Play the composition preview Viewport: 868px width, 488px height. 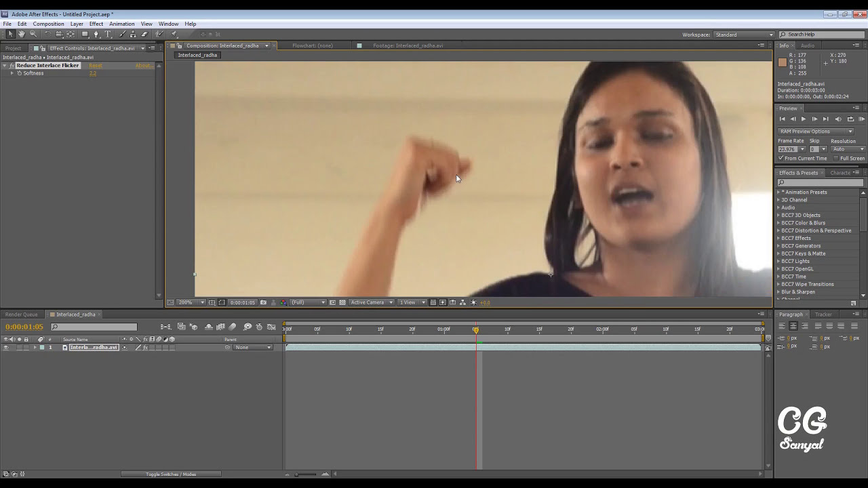(804, 119)
